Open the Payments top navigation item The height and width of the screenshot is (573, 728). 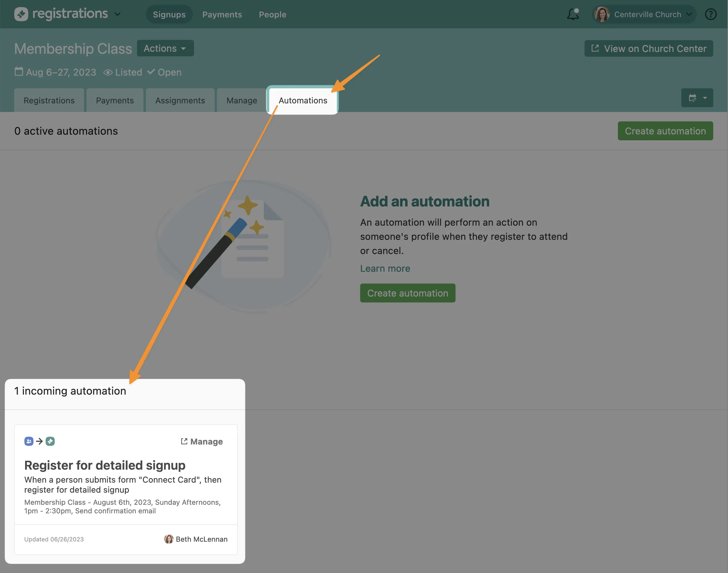coord(222,14)
